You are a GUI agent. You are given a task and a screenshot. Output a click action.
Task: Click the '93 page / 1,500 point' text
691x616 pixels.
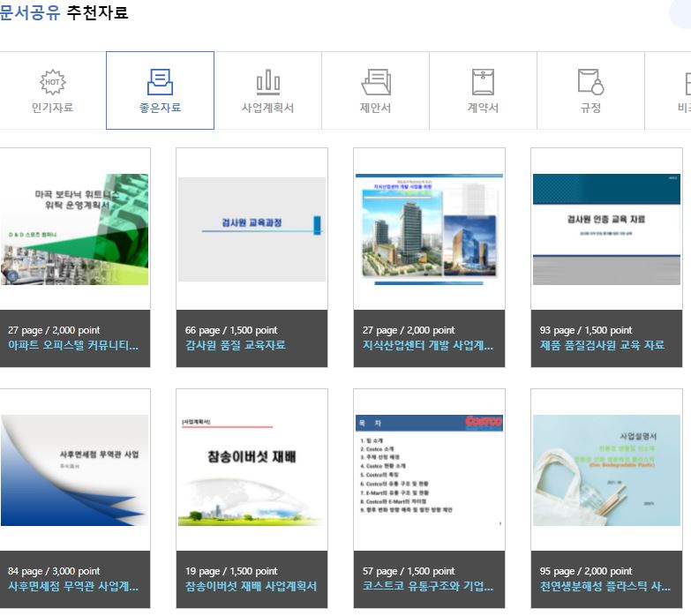click(x=586, y=330)
